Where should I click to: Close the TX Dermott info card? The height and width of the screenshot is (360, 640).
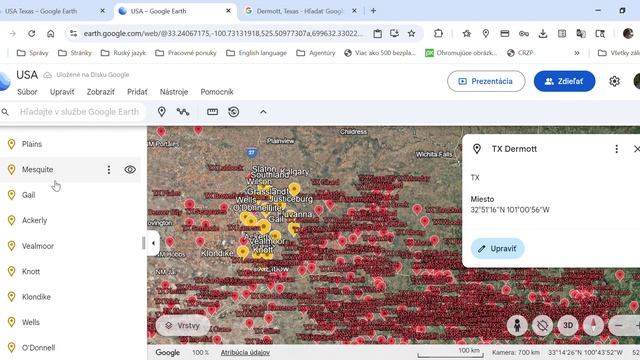tap(636, 149)
